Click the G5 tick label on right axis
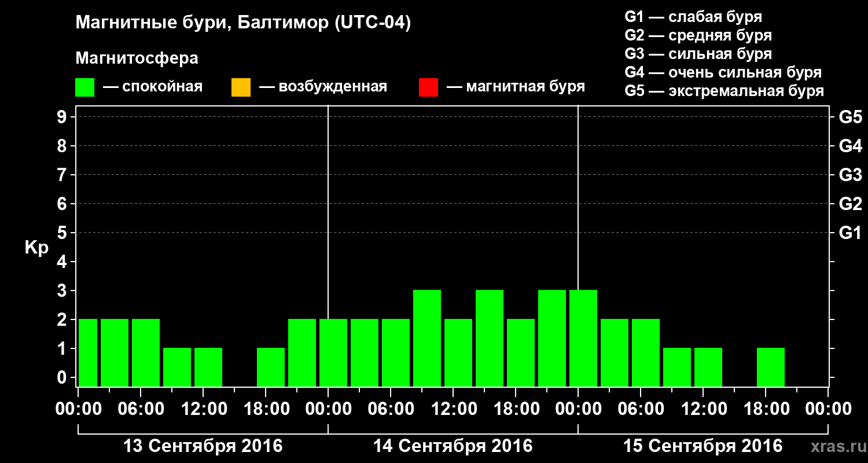Viewport: 868px width, 463px height. pyautogui.click(x=850, y=117)
